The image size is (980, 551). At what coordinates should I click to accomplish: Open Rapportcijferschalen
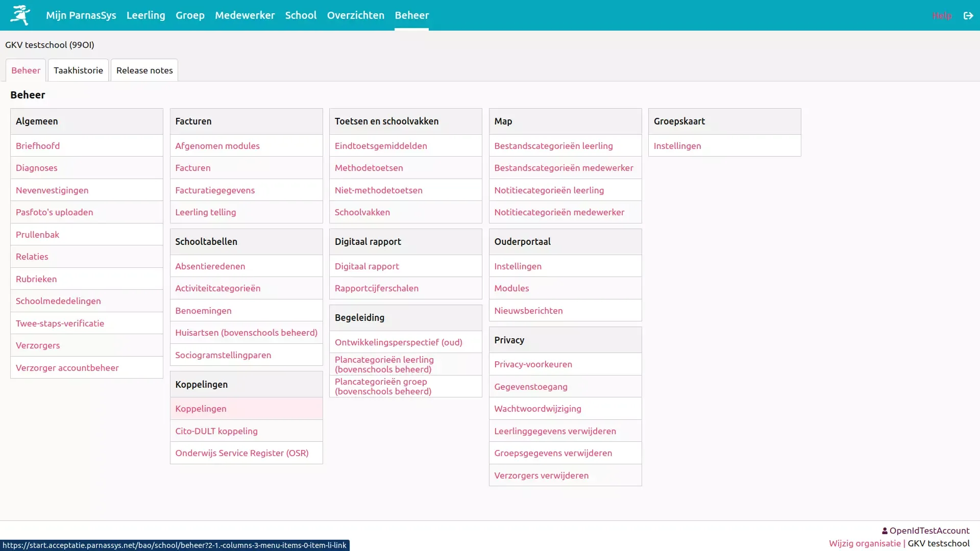tap(376, 288)
